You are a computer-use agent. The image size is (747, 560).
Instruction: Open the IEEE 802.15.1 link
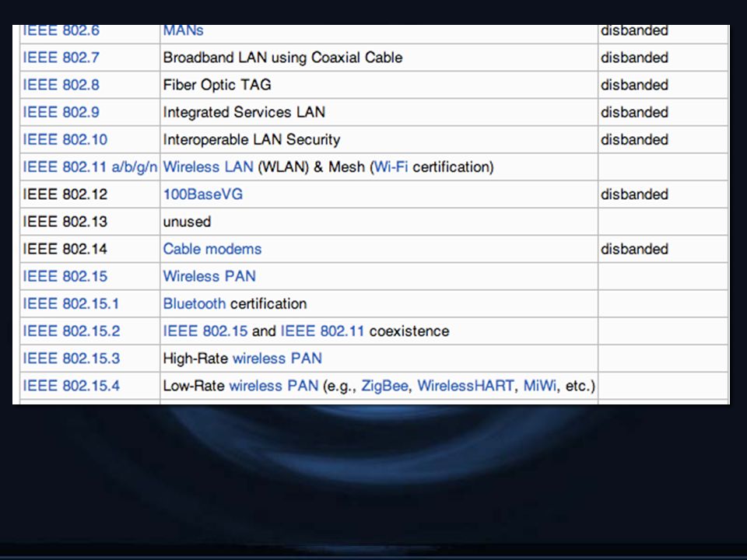[71, 304]
